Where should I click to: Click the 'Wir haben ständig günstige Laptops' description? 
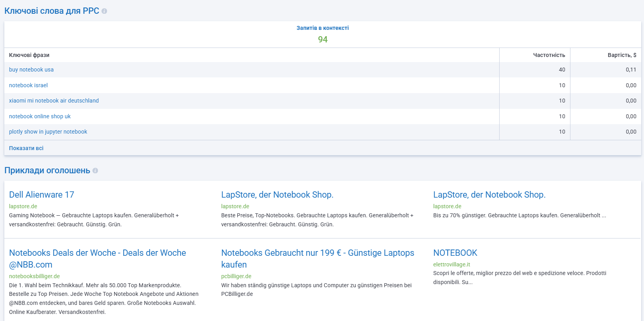pos(316,290)
